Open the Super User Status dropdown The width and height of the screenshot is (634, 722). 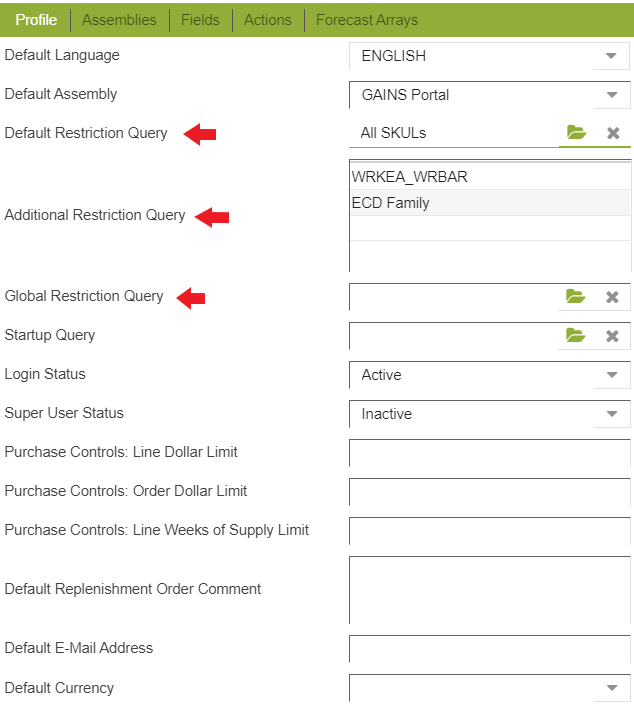click(611, 414)
